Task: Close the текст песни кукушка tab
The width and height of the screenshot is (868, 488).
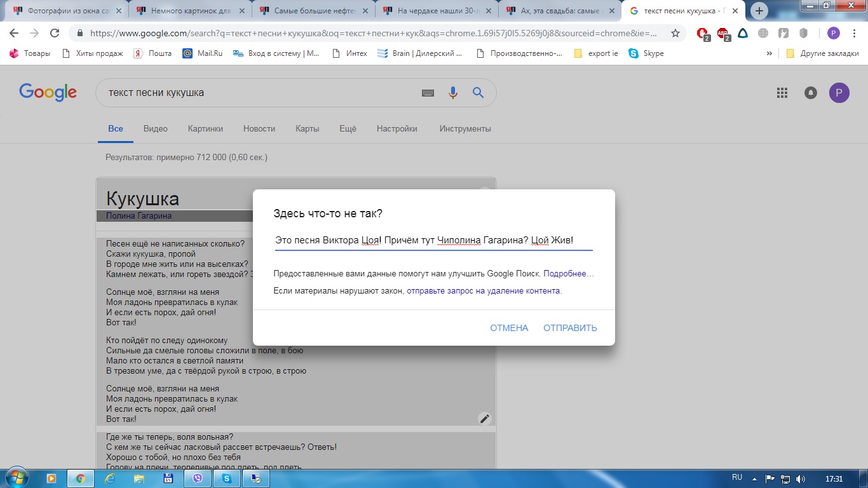Action: (735, 11)
